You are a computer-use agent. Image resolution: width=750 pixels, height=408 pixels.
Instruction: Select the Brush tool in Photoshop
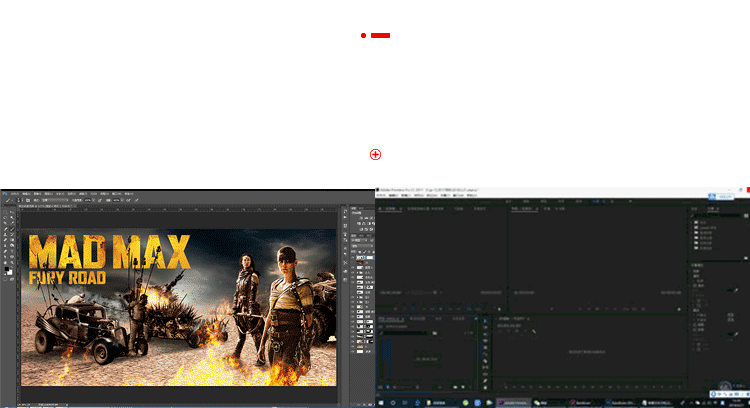point(12,229)
